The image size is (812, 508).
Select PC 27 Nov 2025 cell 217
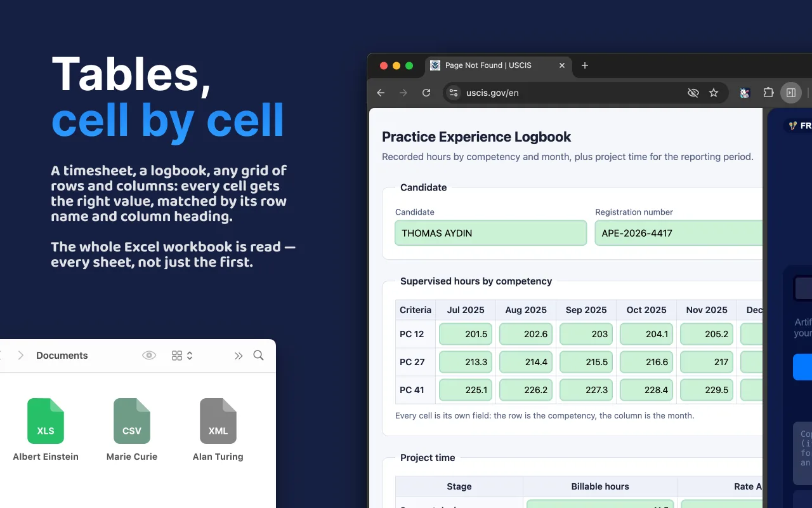coord(707,362)
